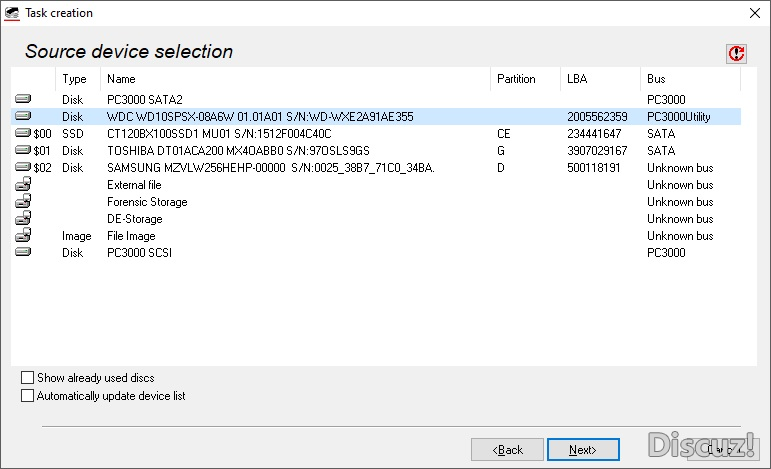Click the Task creation window title icon
The image size is (771, 469).
[x=12, y=13]
